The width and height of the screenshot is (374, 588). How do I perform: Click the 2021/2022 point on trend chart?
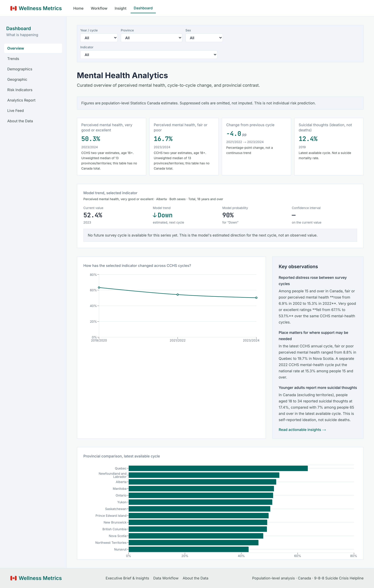click(x=178, y=295)
